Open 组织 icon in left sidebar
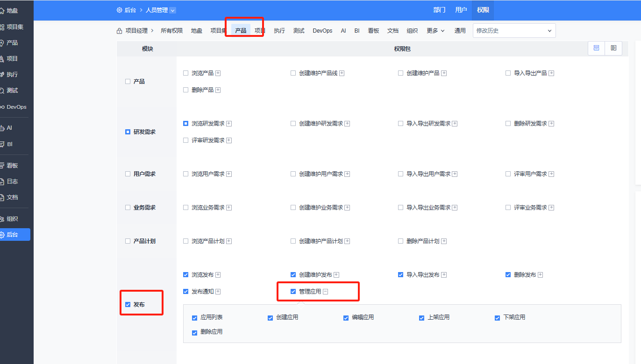The image size is (641, 364). point(2,219)
